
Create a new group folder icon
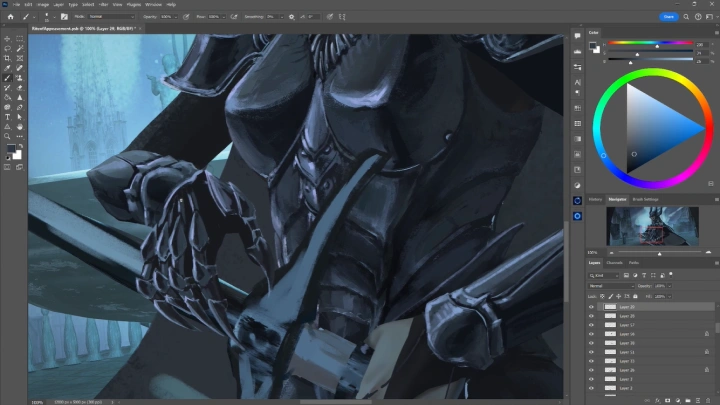[x=688, y=401]
